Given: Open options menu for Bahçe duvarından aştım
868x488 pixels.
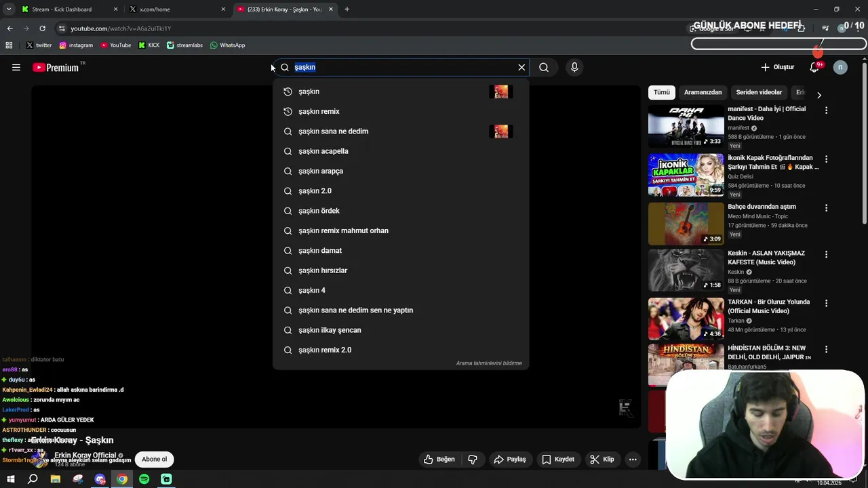Looking at the screenshot, I should [x=826, y=207].
